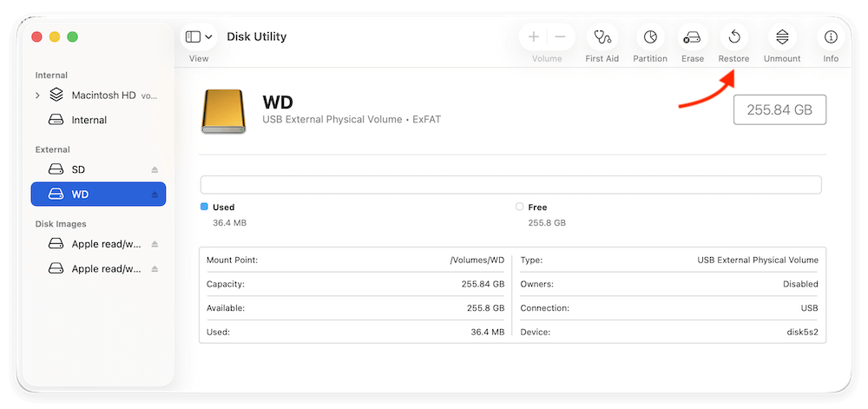Eject the WD drive from sidebar
The image size is (868, 409).
pos(155,195)
